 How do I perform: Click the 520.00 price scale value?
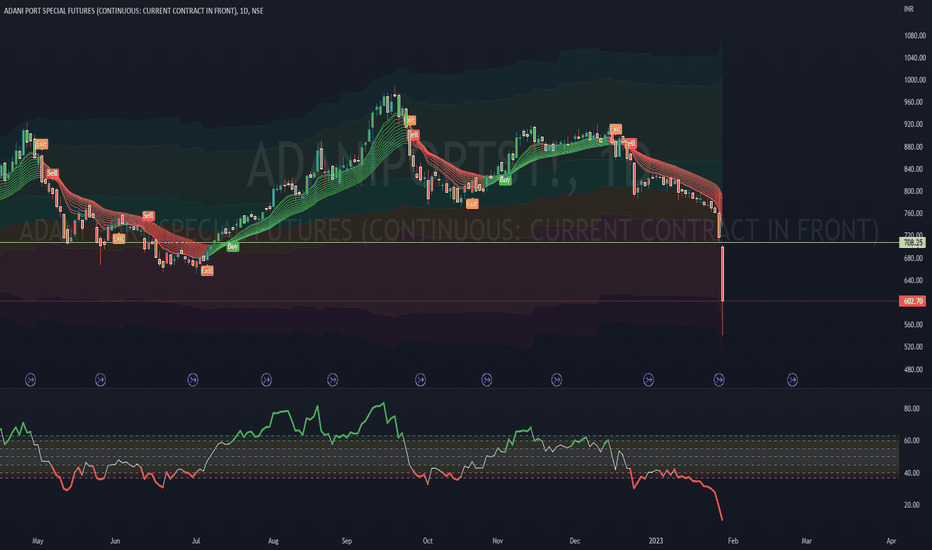click(915, 347)
